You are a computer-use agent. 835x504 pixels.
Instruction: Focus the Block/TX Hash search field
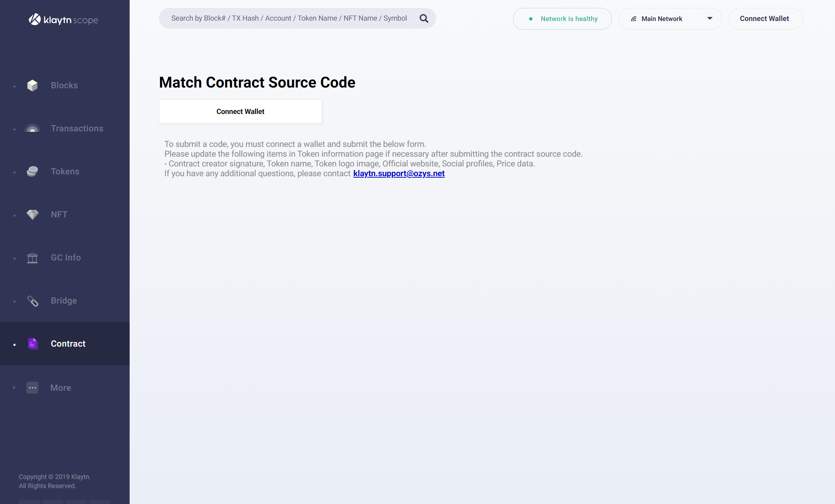(x=289, y=18)
